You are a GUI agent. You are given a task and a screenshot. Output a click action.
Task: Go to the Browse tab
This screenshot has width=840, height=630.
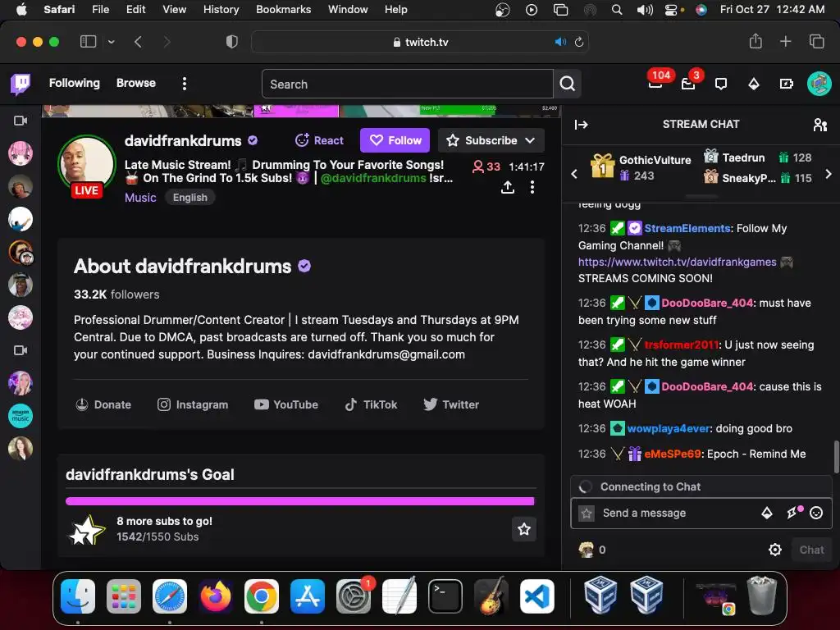point(136,83)
